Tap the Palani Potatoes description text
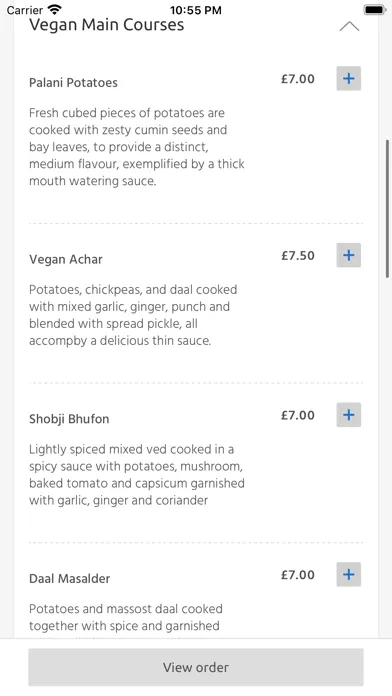 tap(137, 147)
